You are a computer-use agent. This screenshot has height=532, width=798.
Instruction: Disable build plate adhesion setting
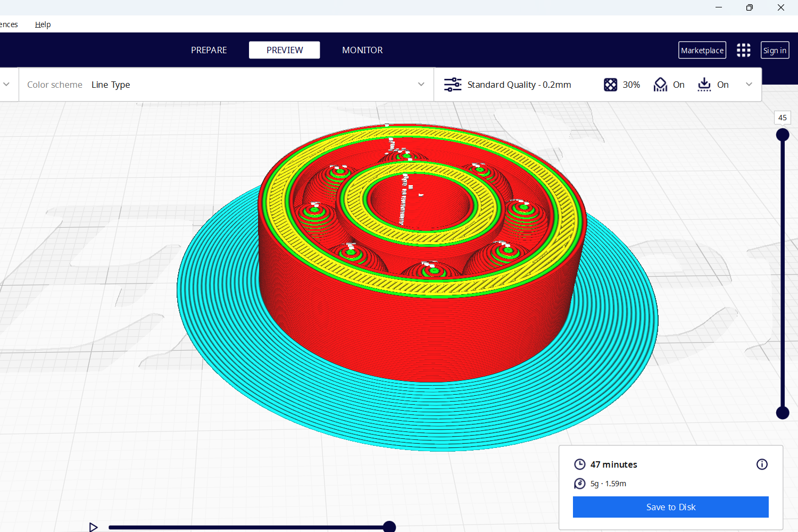[722, 84]
